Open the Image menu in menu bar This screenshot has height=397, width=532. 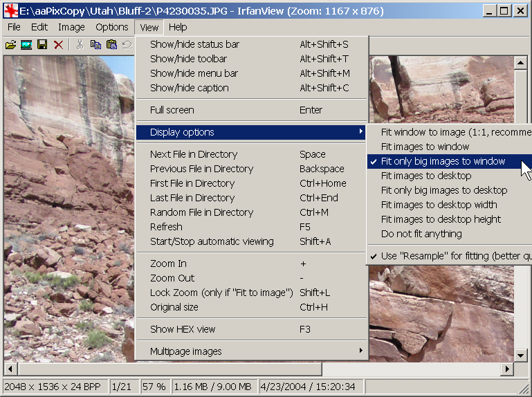click(71, 27)
